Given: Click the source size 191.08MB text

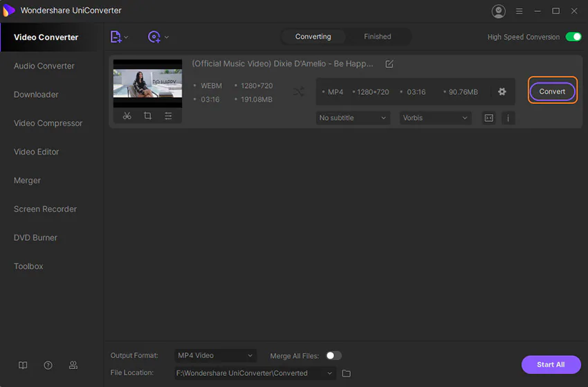Looking at the screenshot, I should pos(257,100).
